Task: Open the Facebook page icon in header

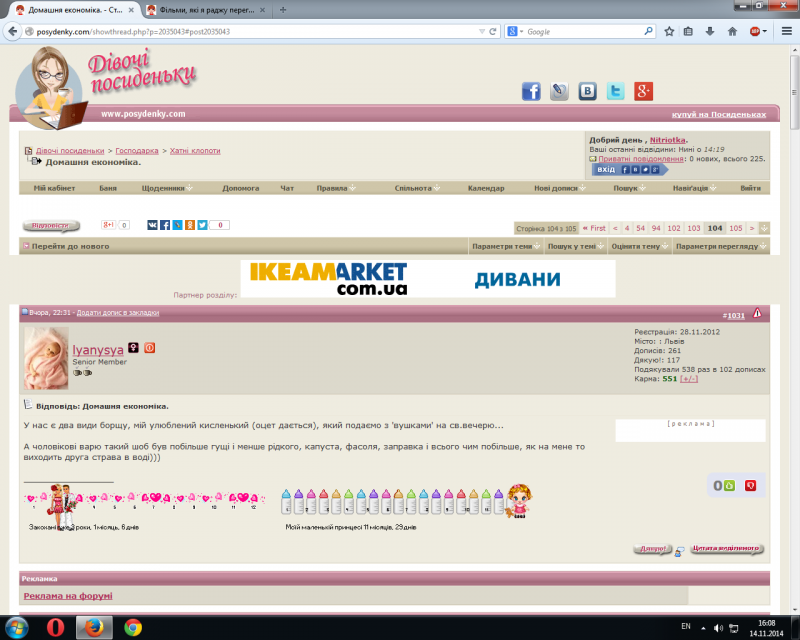Action: (531, 91)
